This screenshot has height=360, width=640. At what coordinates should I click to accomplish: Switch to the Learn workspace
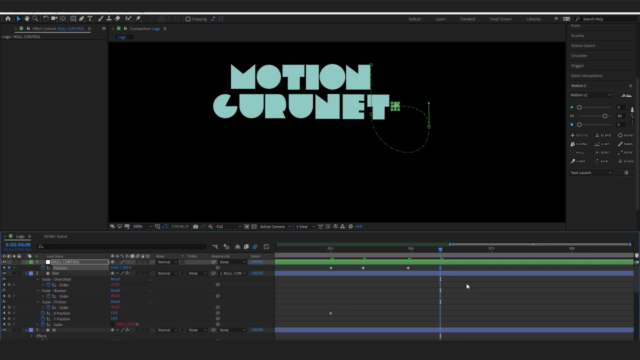click(x=440, y=19)
